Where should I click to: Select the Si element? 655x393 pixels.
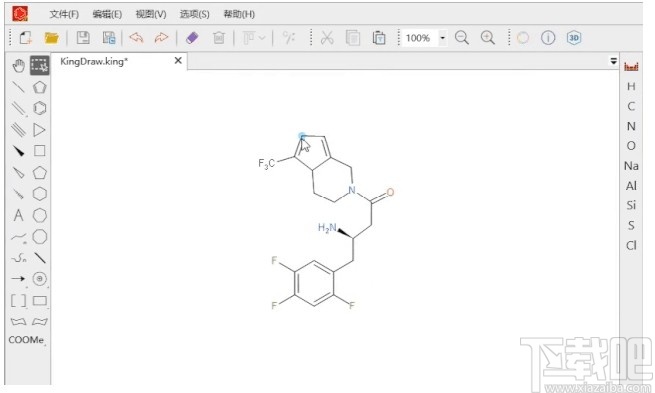tap(631, 205)
